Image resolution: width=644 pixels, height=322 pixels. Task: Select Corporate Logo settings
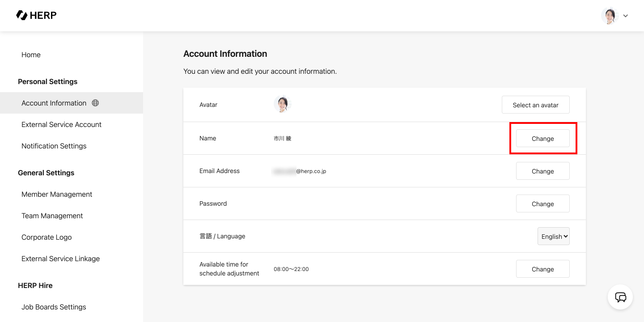click(47, 237)
